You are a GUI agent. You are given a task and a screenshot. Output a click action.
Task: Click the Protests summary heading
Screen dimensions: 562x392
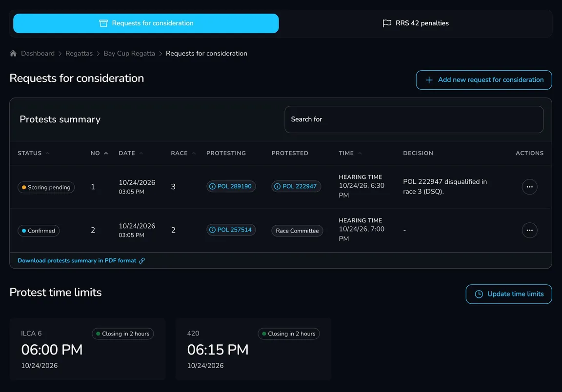click(x=60, y=119)
